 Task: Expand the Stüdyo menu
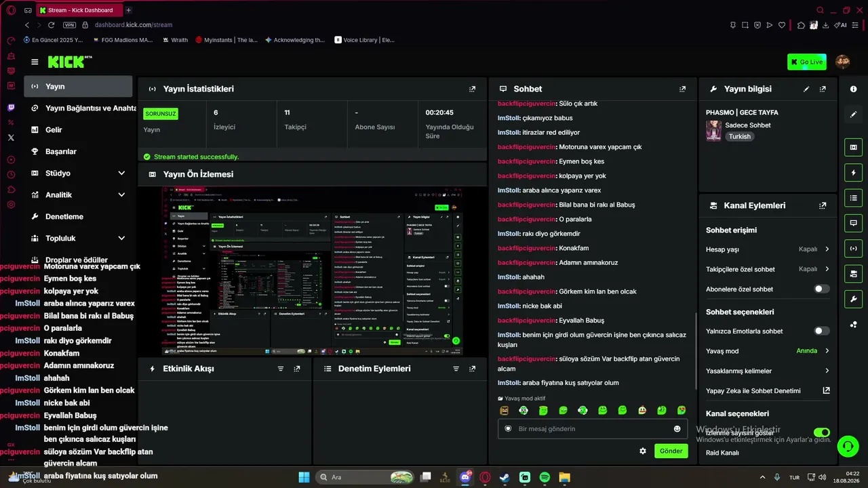121,173
